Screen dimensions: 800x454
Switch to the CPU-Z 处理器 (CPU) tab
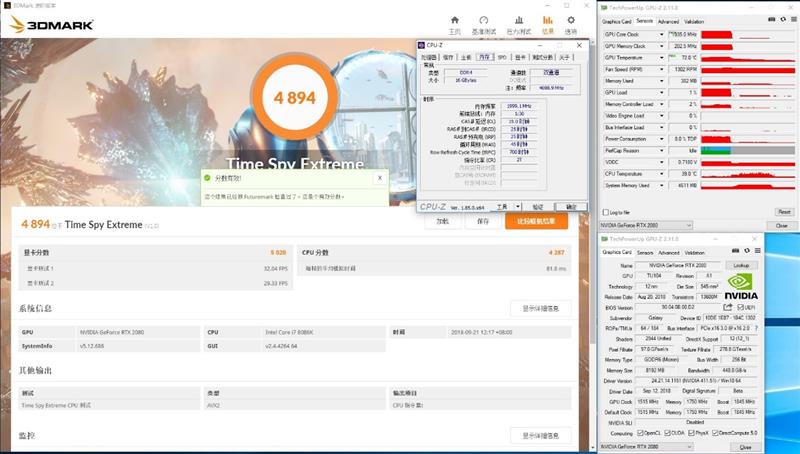point(429,57)
